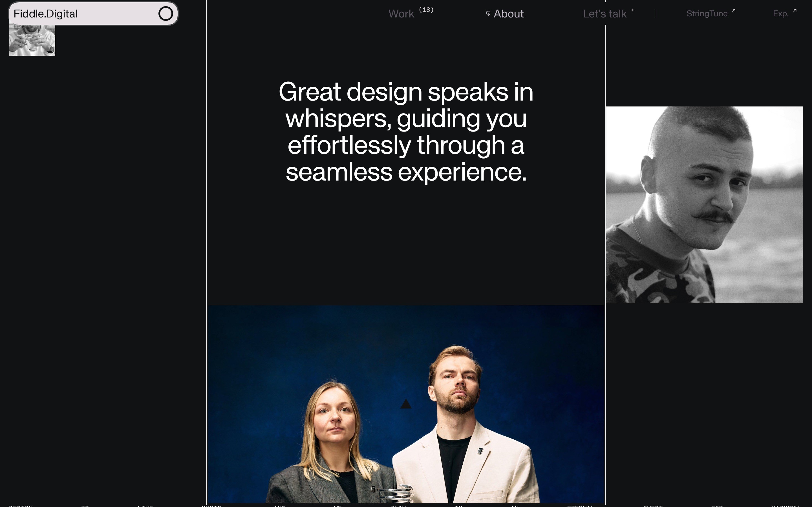The width and height of the screenshot is (812, 507).
Task: Click the circle icon in Fiddle.Digital bar
Action: click(x=166, y=14)
